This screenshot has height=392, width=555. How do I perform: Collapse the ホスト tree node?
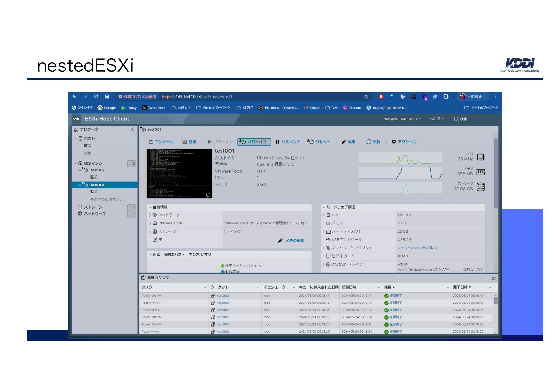(x=76, y=138)
